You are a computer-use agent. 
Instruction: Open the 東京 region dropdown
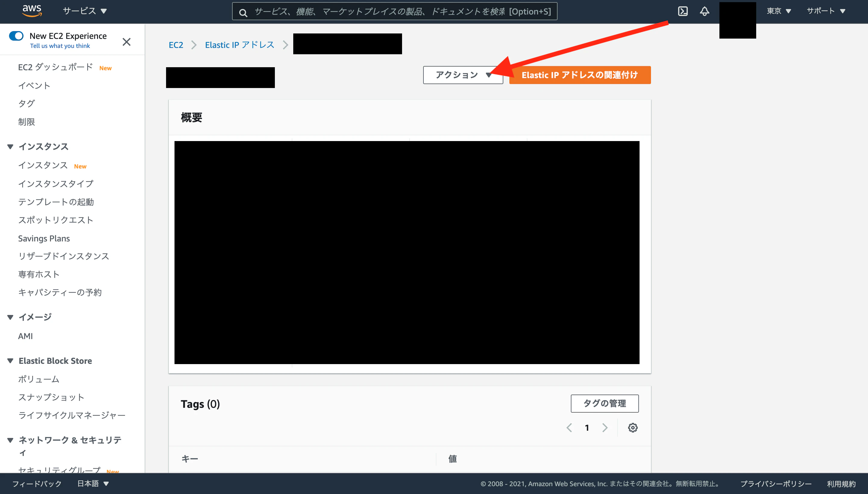(779, 11)
